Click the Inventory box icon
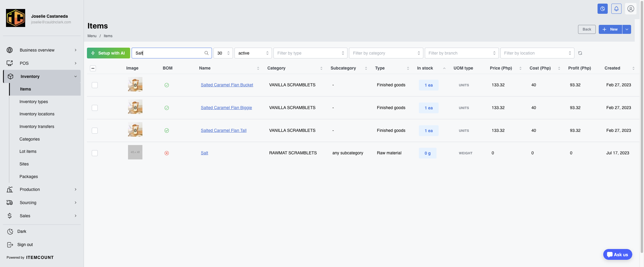 coord(10,76)
